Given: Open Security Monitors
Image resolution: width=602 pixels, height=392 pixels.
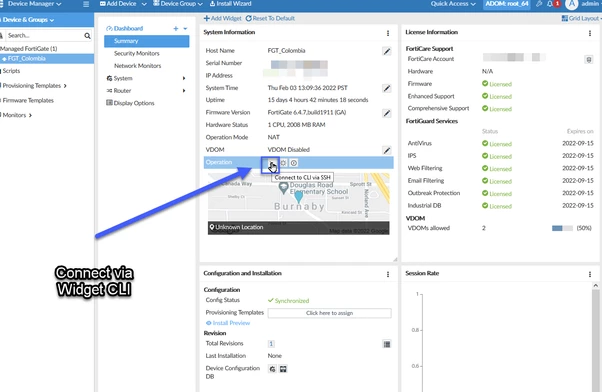Looking at the screenshot, I should point(136,53).
